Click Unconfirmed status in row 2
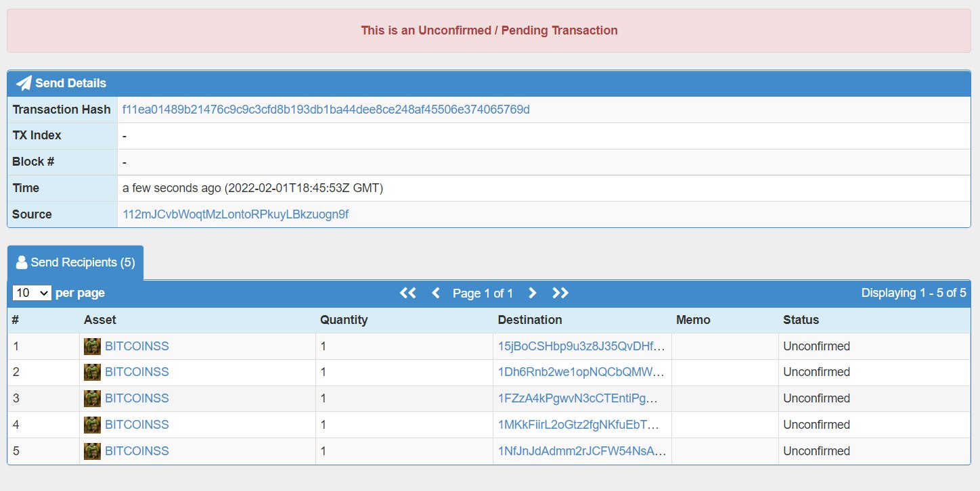The width and height of the screenshot is (980, 491). [x=816, y=372]
